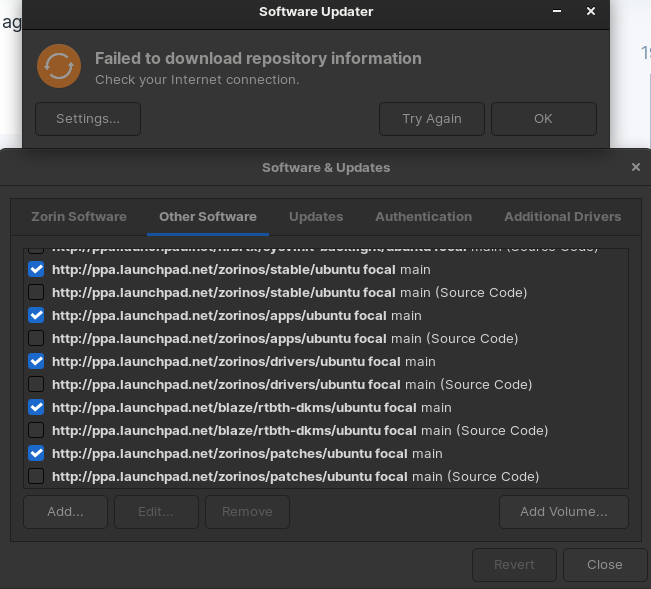Uncheck zorinos/apps focal main repository
The height and width of the screenshot is (589, 651).
pyautogui.click(x=36, y=315)
